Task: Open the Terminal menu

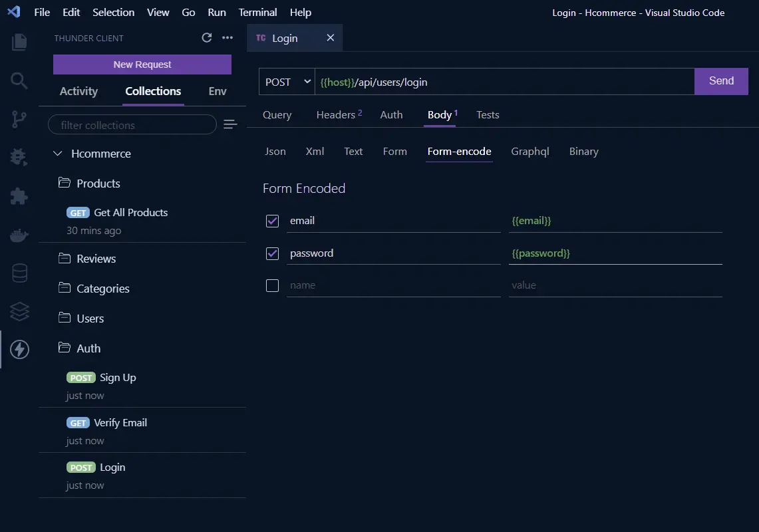Action: (257, 12)
